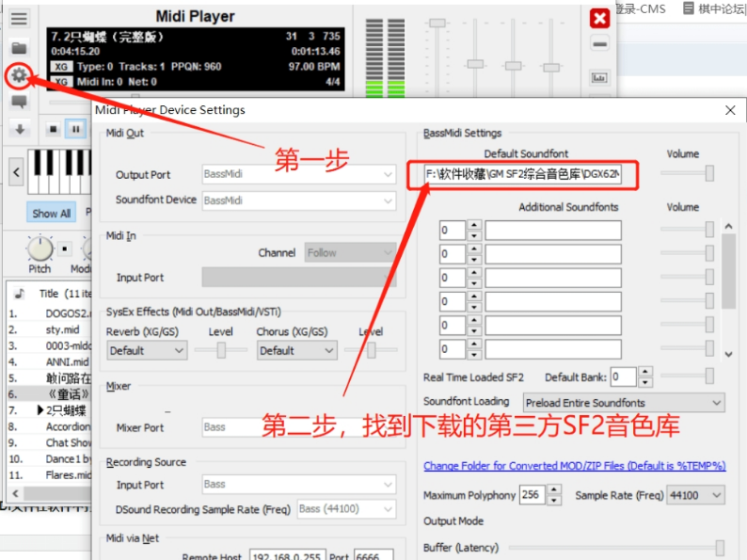The height and width of the screenshot is (560, 747).
Task: Expand the Reverb (XG/GS) dropdown
Action: pos(147,350)
